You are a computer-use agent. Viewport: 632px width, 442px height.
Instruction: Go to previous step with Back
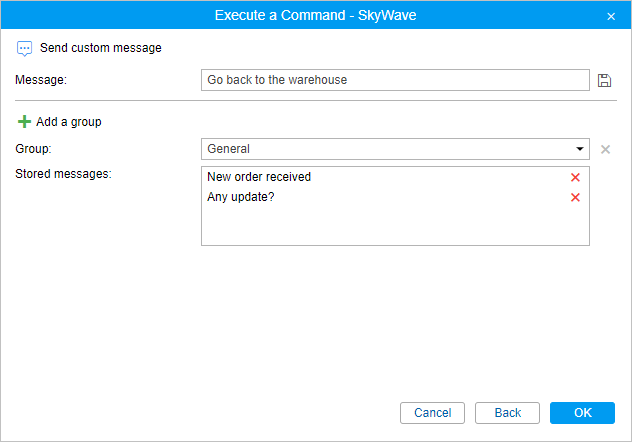tap(508, 413)
